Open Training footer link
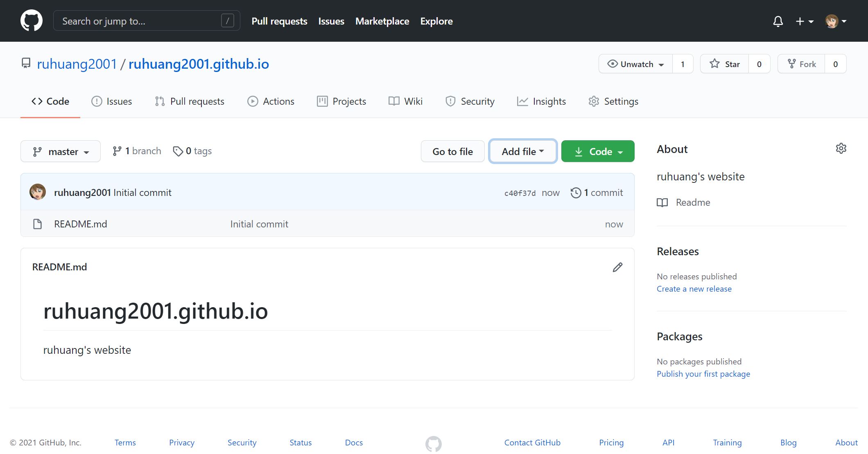The height and width of the screenshot is (454, 868). pos(727,443)
